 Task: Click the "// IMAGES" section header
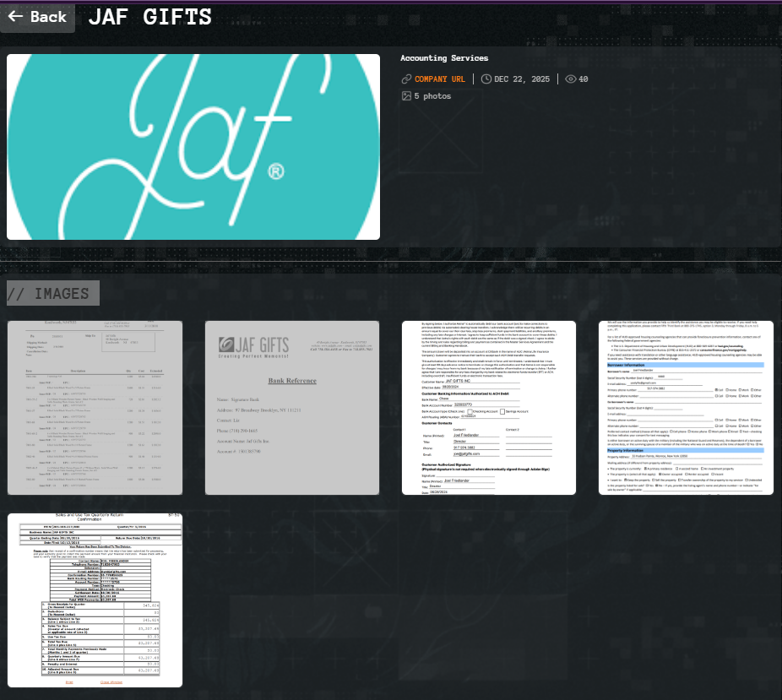pyautogui.click(x=52, y=293)
